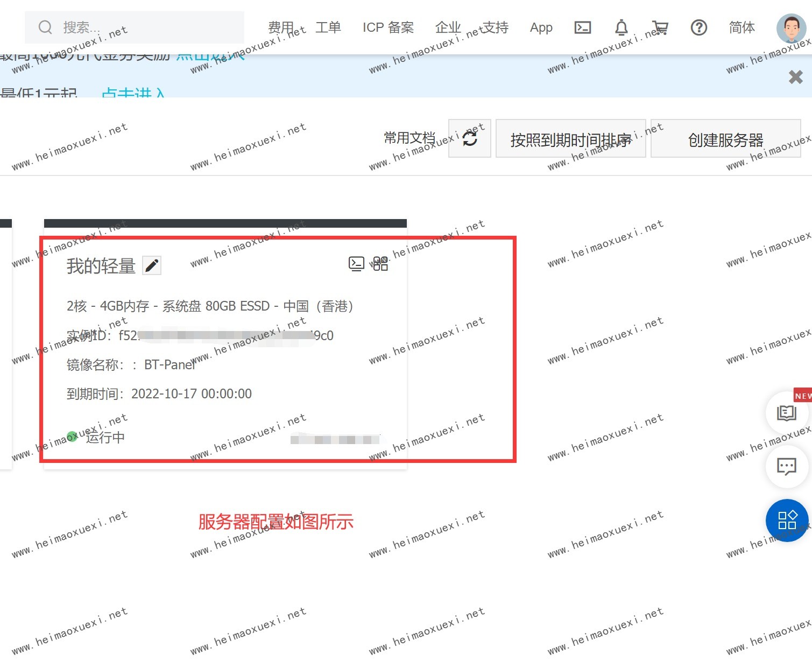Click the refresh icon beside 常用文档

coord(469,139)
